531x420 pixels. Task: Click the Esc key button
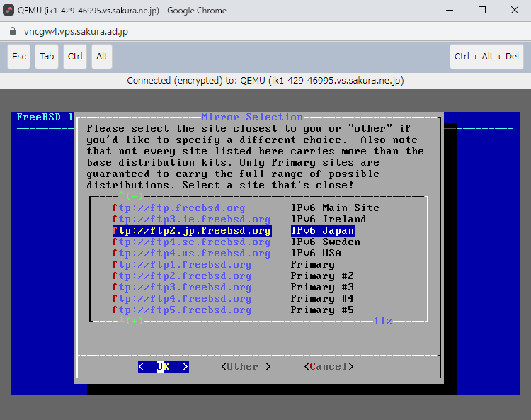point(19,57)
